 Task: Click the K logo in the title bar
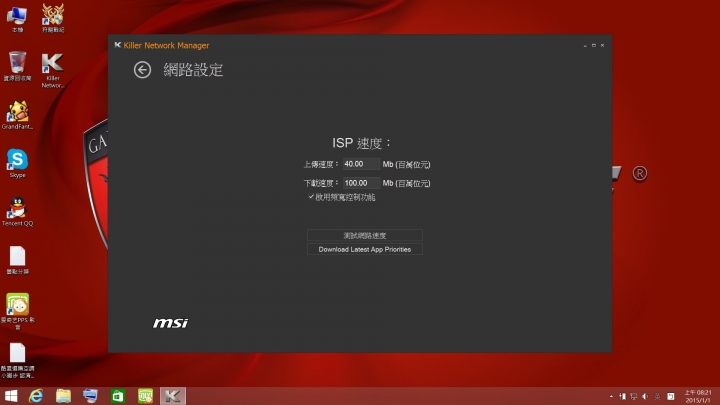pos(118,45)
